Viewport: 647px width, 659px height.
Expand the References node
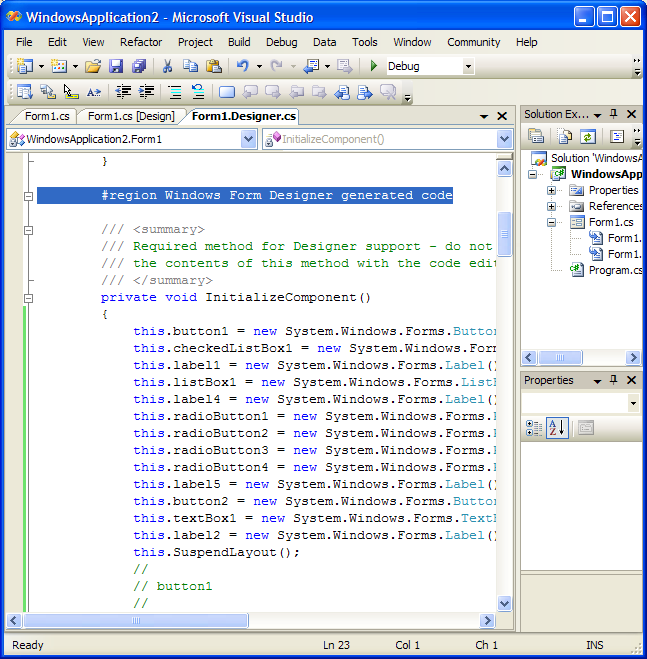pyautogui.click(x=552, y=206)
